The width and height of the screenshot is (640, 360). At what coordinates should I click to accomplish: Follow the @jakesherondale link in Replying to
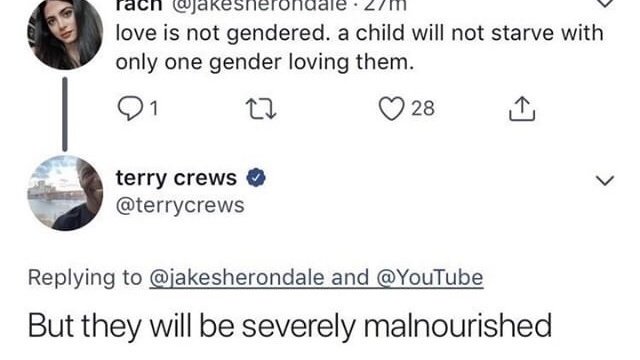237,278
